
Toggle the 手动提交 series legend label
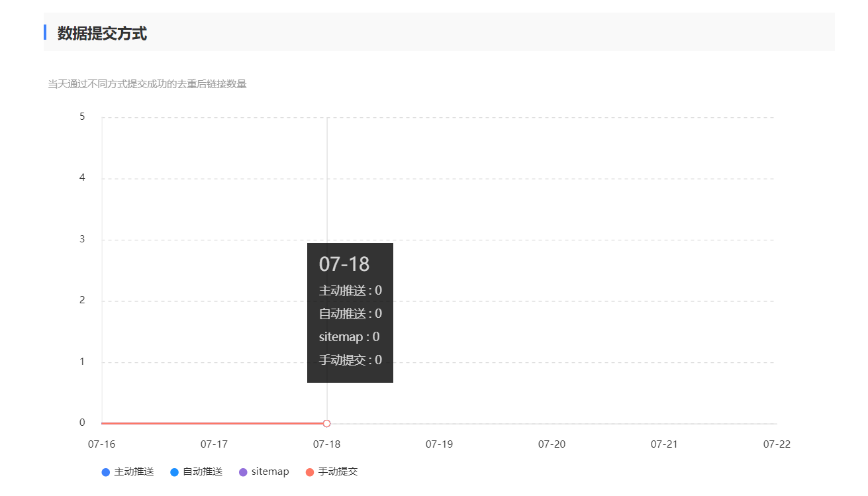[x=338, y=472]
